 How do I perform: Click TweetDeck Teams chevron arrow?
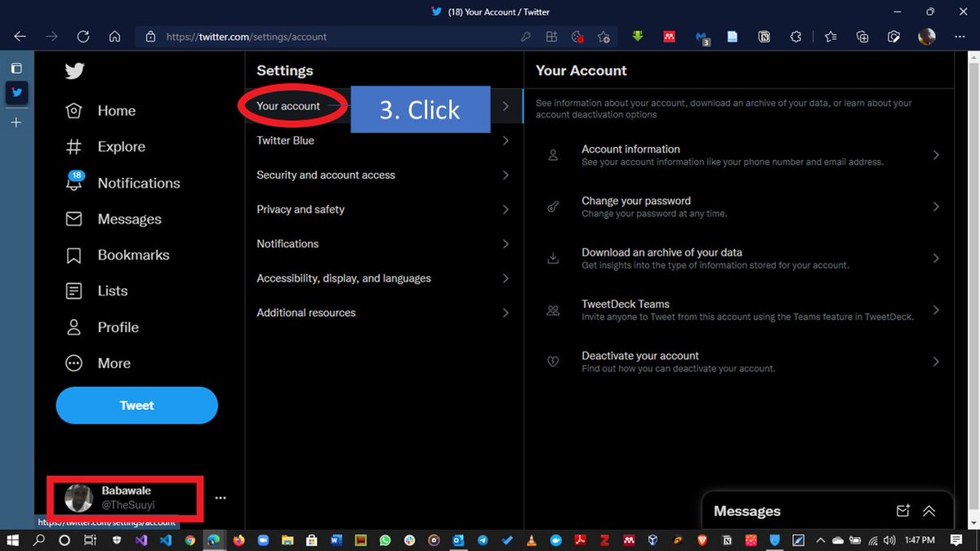click(936, 310)
